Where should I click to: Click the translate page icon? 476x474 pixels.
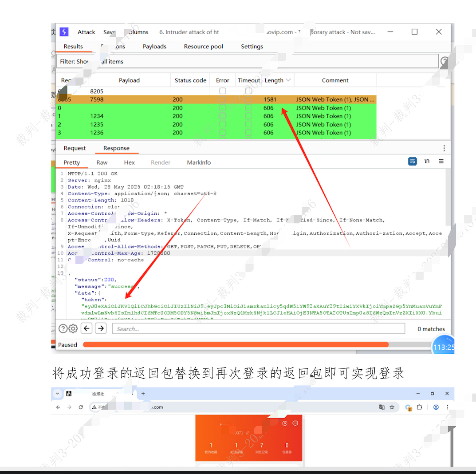382,407
